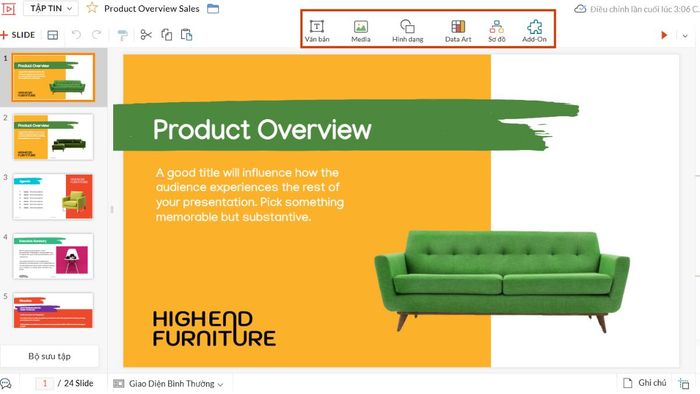700x394 pixels.
Task: Select slide 4 thumbnail with pink chair
Action: pyautogui.click(x=53, y=256)
